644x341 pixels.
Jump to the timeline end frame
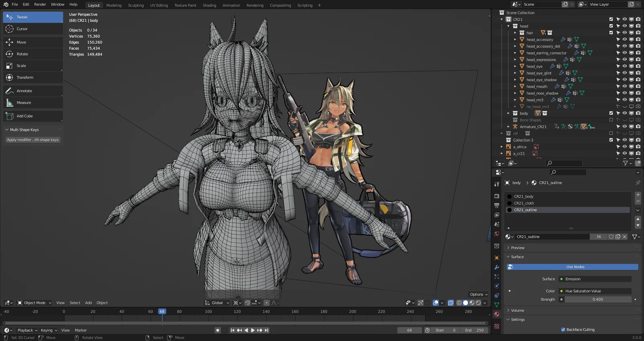(x=266, y=330)
